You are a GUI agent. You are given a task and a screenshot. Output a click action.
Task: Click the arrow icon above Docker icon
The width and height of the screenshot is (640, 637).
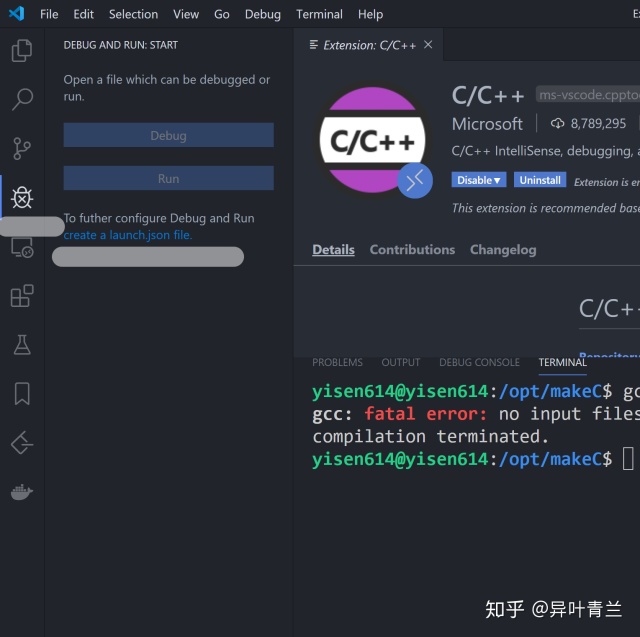click(22, 443)
